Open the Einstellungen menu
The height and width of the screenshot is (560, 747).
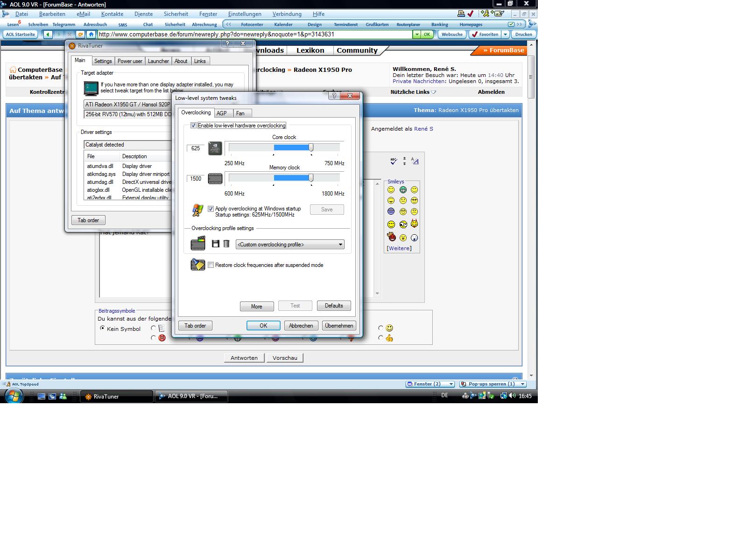[245, 14]
